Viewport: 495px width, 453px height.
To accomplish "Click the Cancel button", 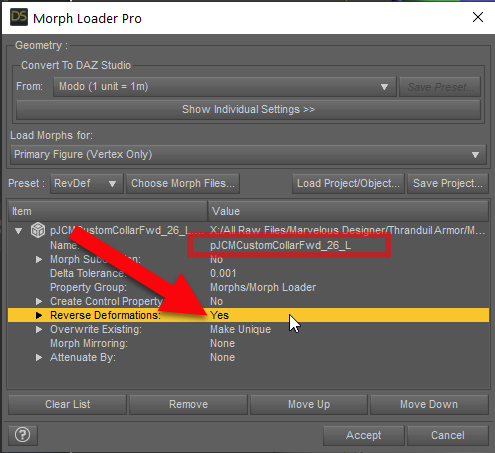I will tap(448, 435).
